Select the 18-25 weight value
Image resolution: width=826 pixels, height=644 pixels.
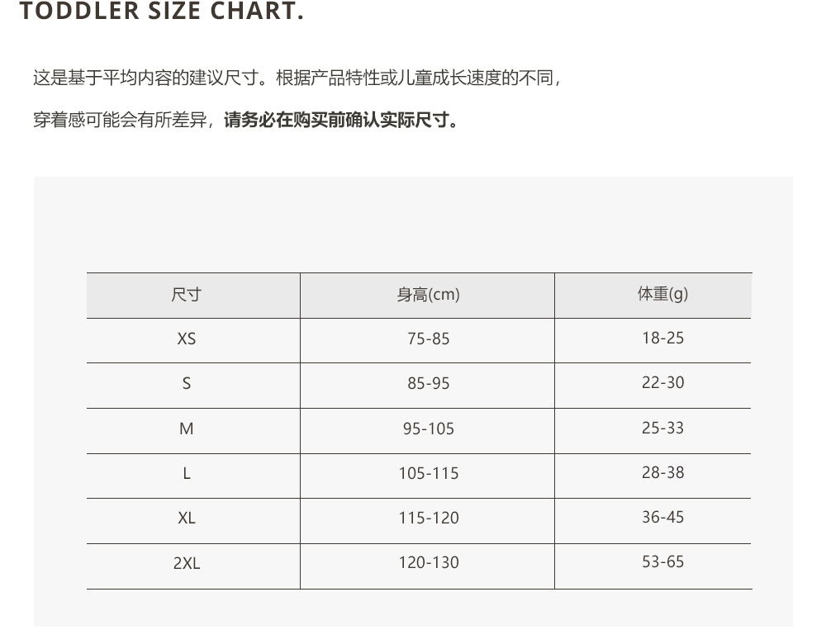[662, 338]
